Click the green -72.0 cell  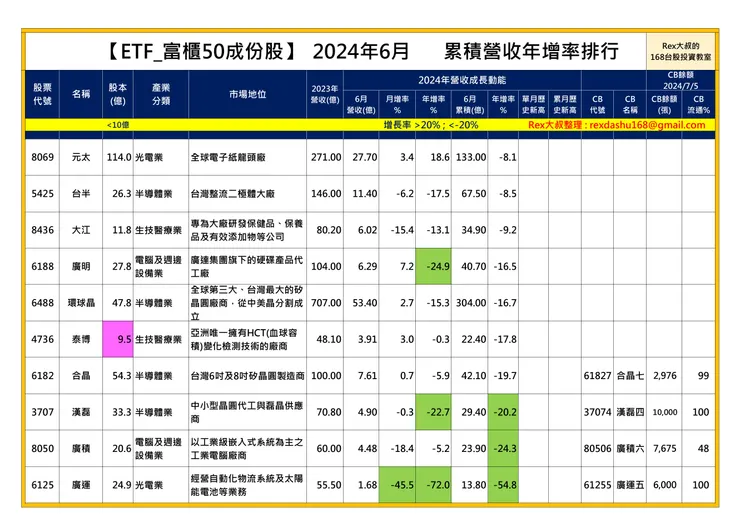point(433,485)
